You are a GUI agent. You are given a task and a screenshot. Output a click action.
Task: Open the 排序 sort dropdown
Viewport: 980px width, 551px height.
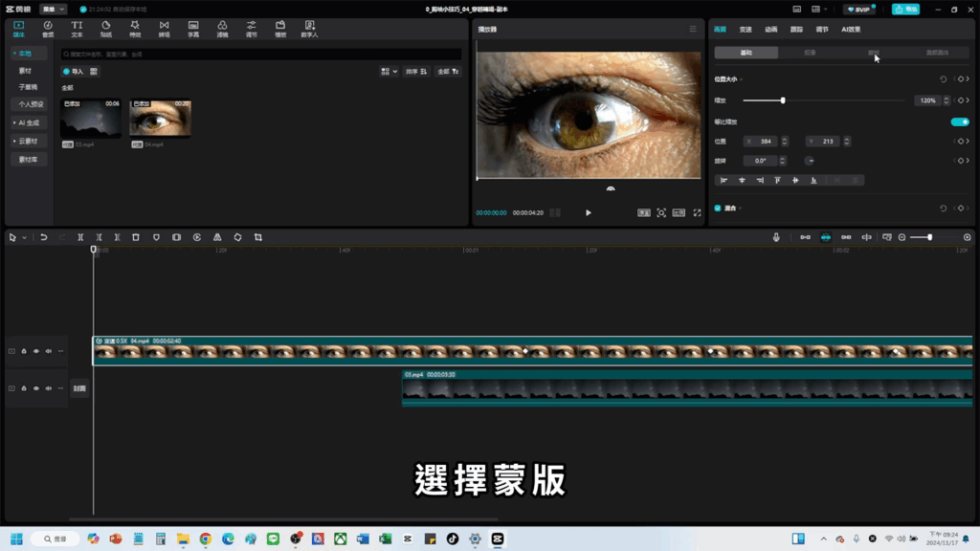pos(415,72)
